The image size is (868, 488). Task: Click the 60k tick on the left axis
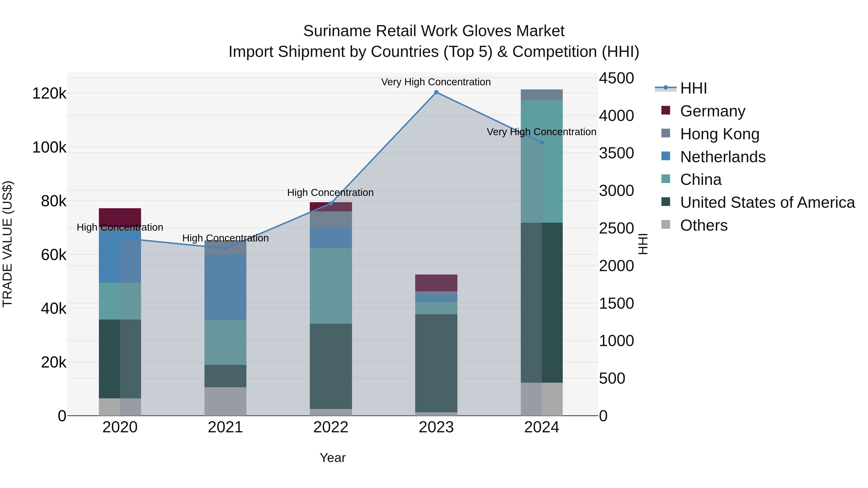tap(54, 255)
